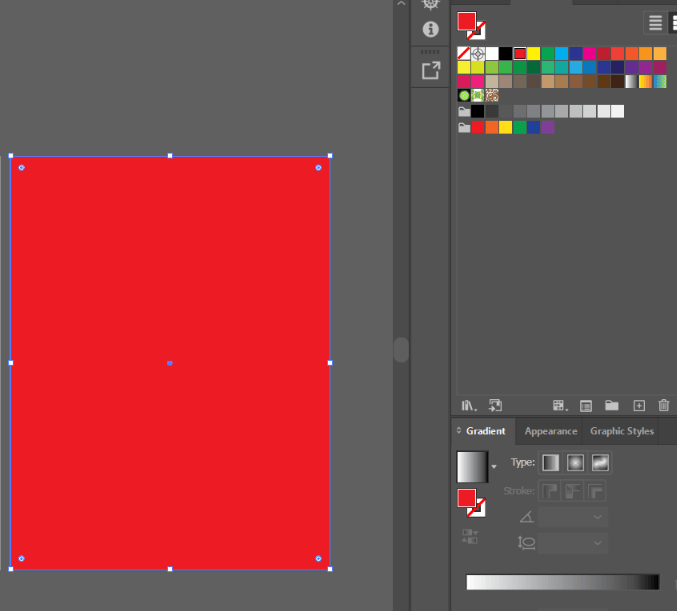Switch to the Gradient tab
The image size is (677, 611).
point(485,431)
